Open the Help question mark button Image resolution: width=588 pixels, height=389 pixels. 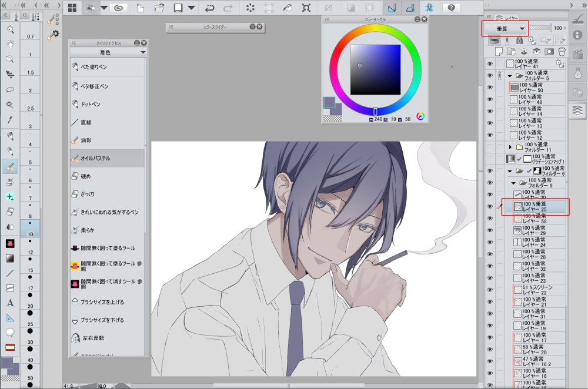(451, 8)
